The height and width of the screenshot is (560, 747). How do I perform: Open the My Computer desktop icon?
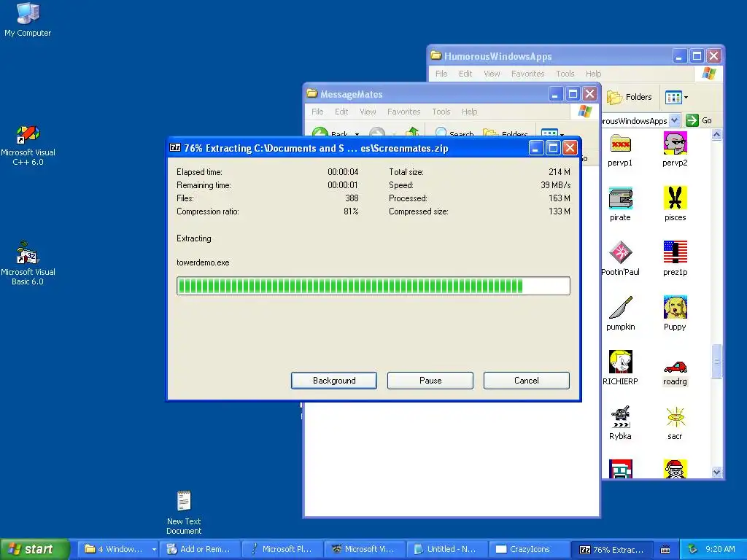(x=28, y=20)
